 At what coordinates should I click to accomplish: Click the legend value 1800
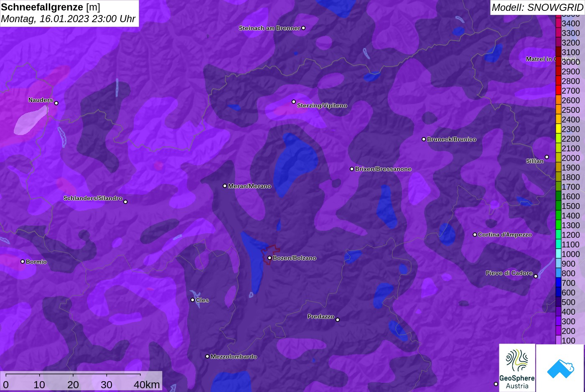pyautogui.click(x=571, y=177)
